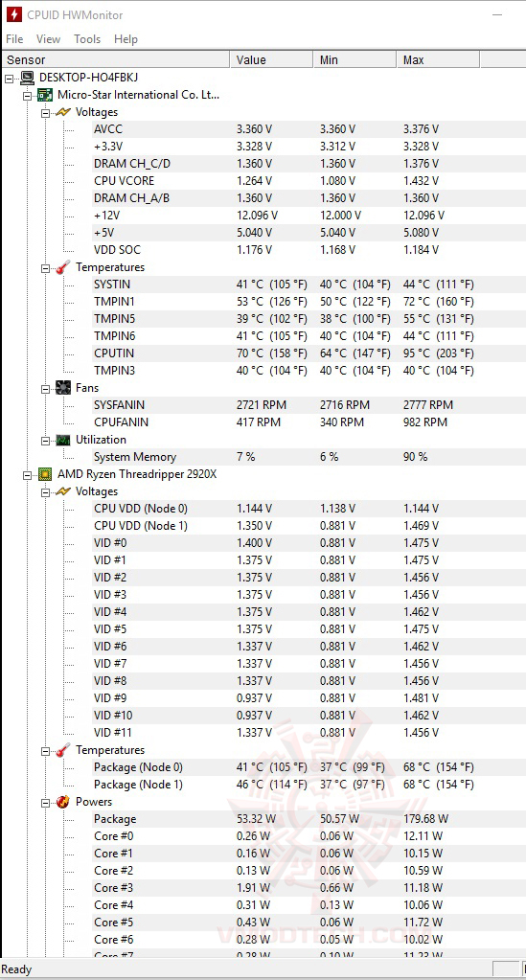Collapse the Fans group

[x=46, y=389]
